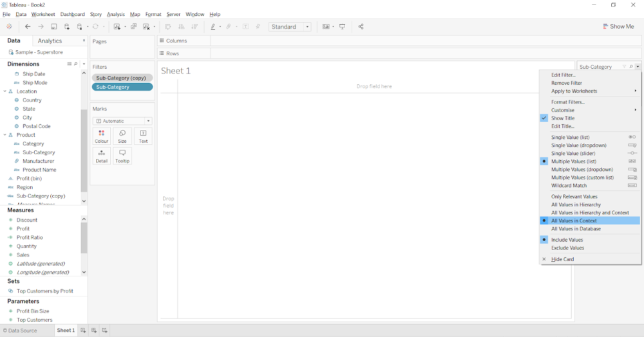
Task: Click the Colour marks card button
Action: (102, 136)
